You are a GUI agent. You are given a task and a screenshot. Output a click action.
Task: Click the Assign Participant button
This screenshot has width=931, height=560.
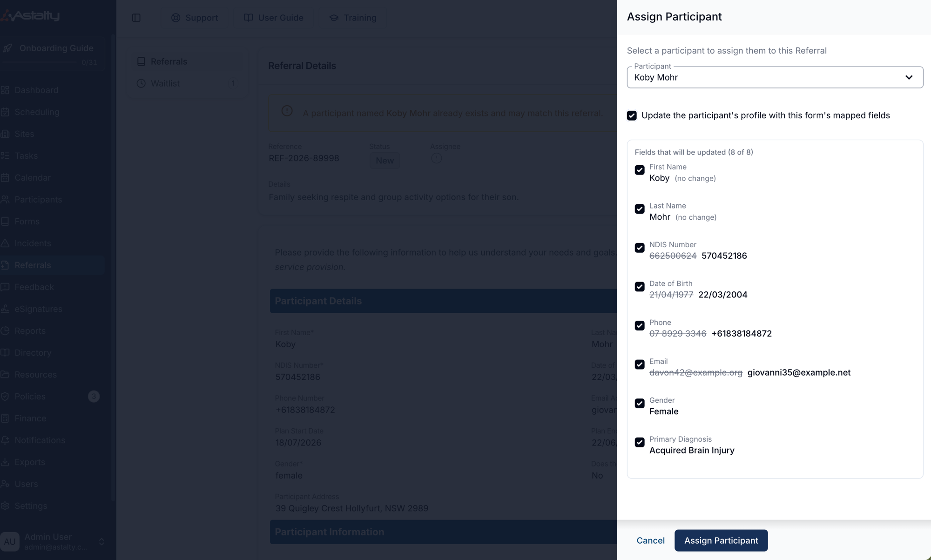tap(721, 540)
